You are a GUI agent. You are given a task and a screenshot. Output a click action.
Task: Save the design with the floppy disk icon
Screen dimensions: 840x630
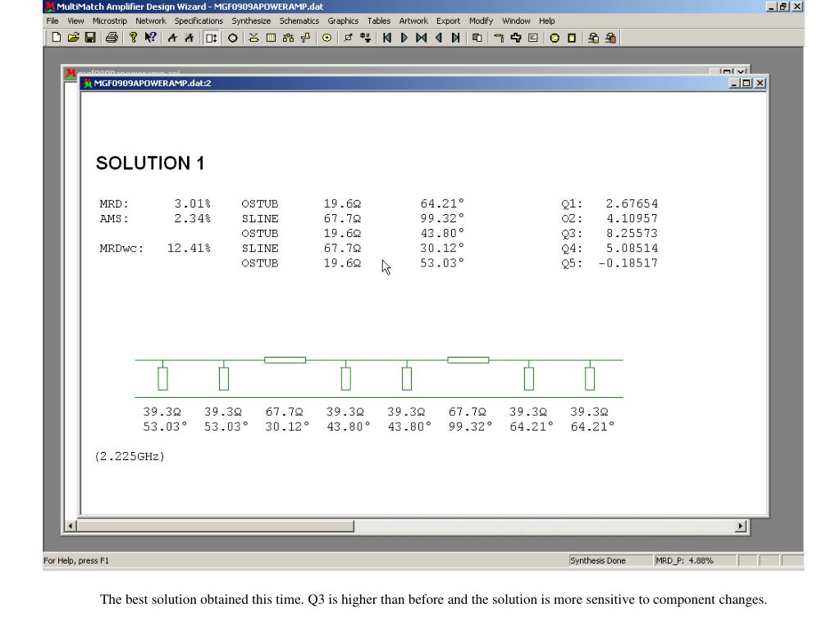tap(90, 38)
